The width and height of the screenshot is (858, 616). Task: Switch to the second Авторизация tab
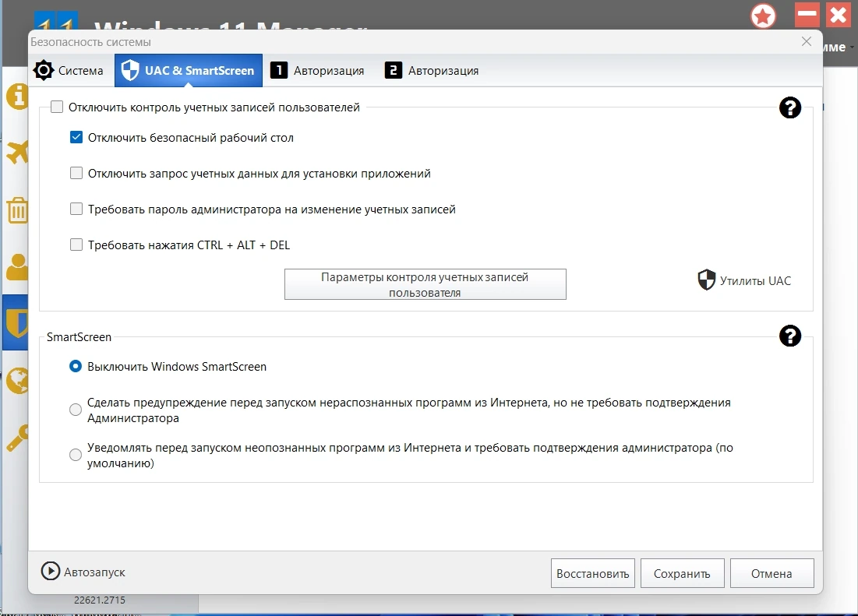[x=432, y=71]
